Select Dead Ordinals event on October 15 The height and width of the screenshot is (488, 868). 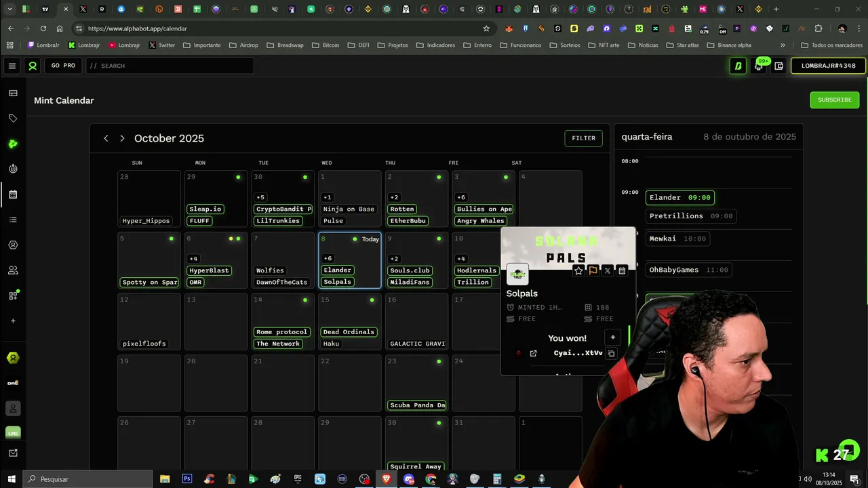[x=349, y=332]
